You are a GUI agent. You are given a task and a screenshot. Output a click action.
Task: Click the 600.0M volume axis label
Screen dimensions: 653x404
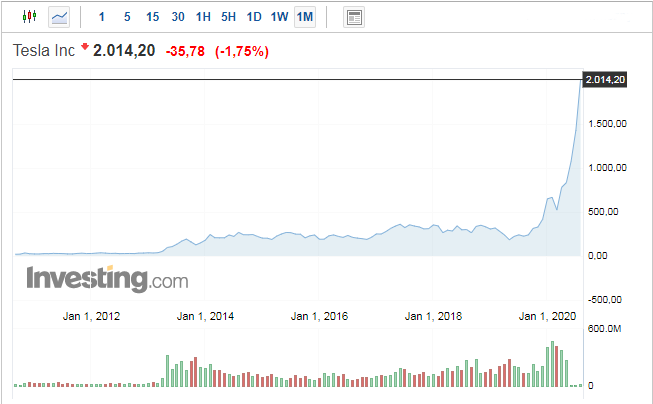coord(604,329)
